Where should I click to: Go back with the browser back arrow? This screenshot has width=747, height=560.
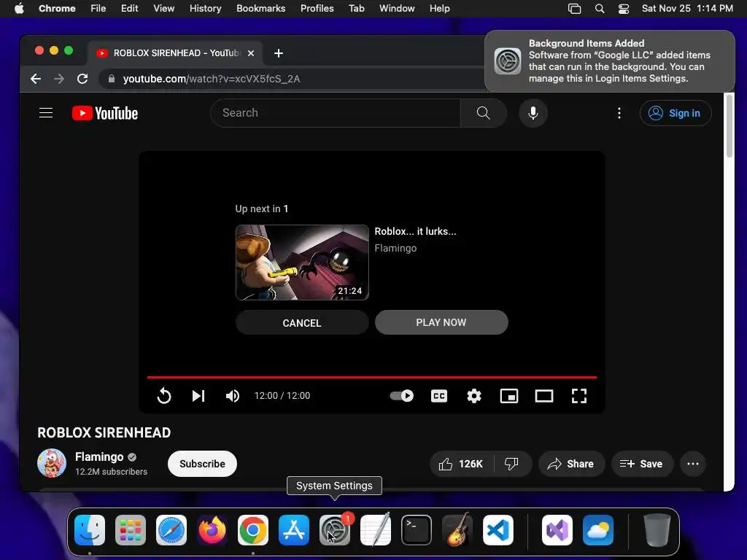pos(36,79)
